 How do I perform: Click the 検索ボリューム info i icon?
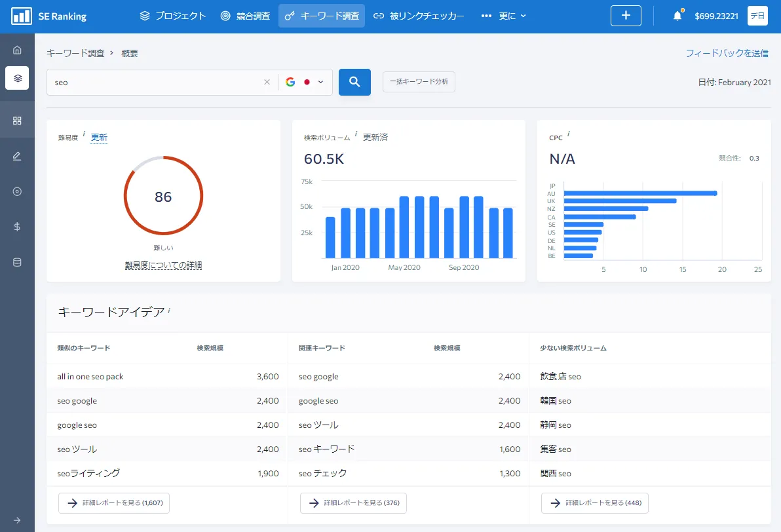356,134
